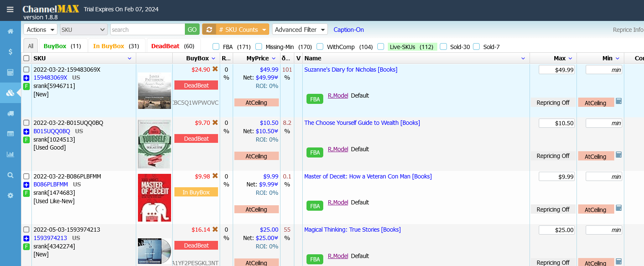View the bar chart reports icon
This screenshot has height=266, width=644.
click(x=10, y=154)
